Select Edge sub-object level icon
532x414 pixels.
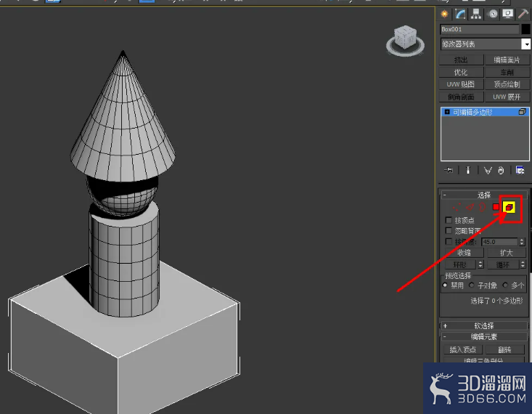pos(470,207)
